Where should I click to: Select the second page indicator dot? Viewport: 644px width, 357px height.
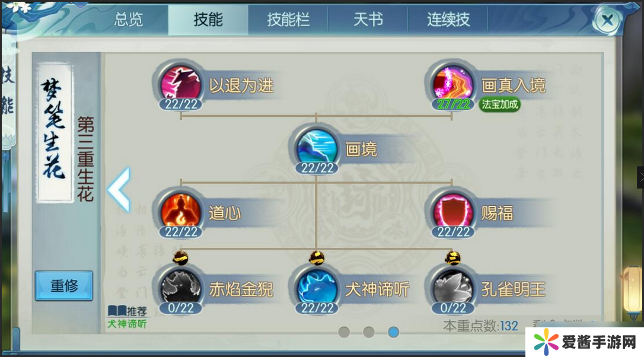coord(369,332)
